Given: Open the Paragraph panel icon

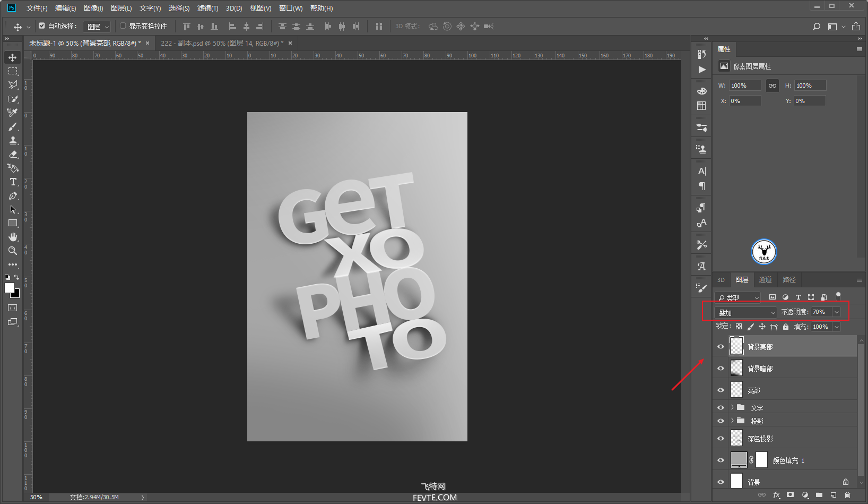Looking at the screenshot, I should coord(702,186).
